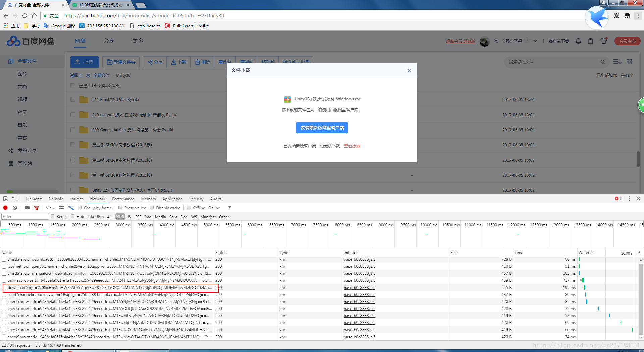Open Google 翻译 bookmark
Screen dimensions: 644x352
(x=59, y=26)
